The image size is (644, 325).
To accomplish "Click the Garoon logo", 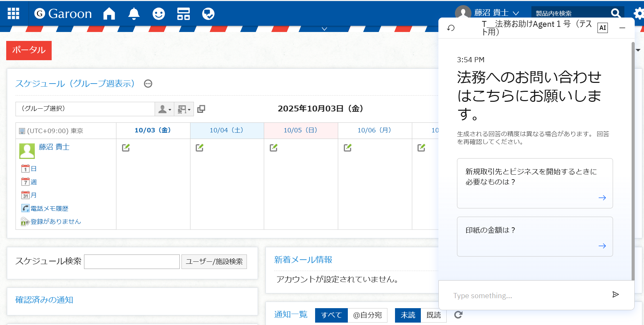I will point(63,13).
